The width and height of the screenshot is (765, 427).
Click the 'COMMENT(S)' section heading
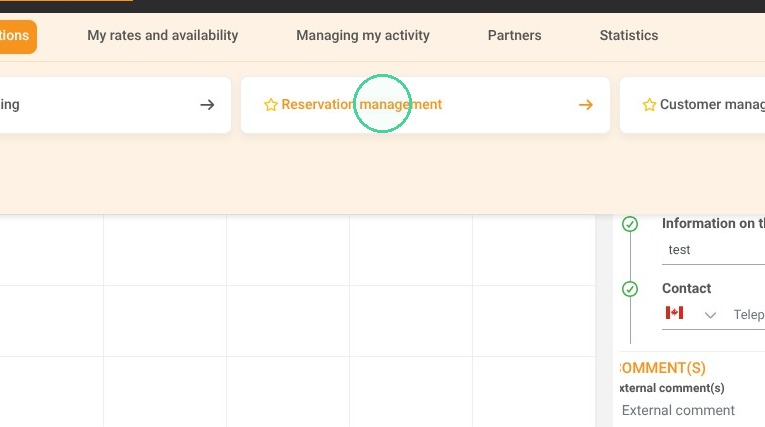tap(663, 368)
